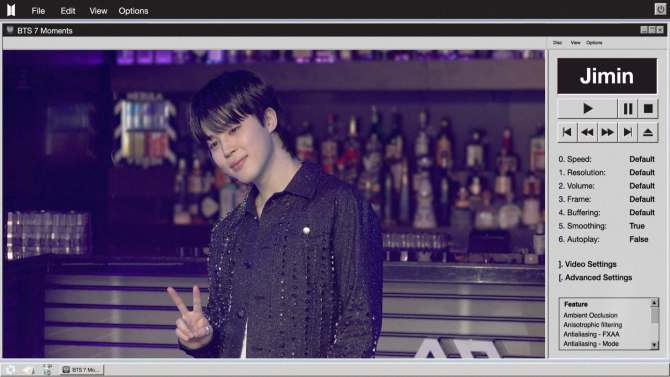Skip to the previous track
This screenshot has width=670, height=377.
click(567, 133)
